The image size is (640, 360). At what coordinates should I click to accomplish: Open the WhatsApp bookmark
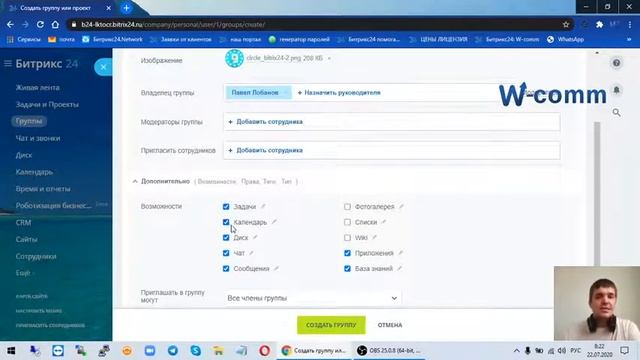[x=566, y=40]
